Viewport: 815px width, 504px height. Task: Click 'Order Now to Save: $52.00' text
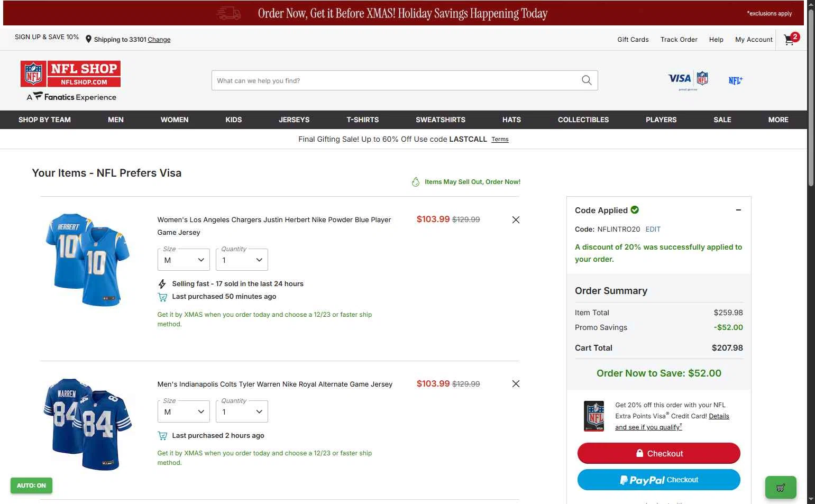[x=659, y=373]
